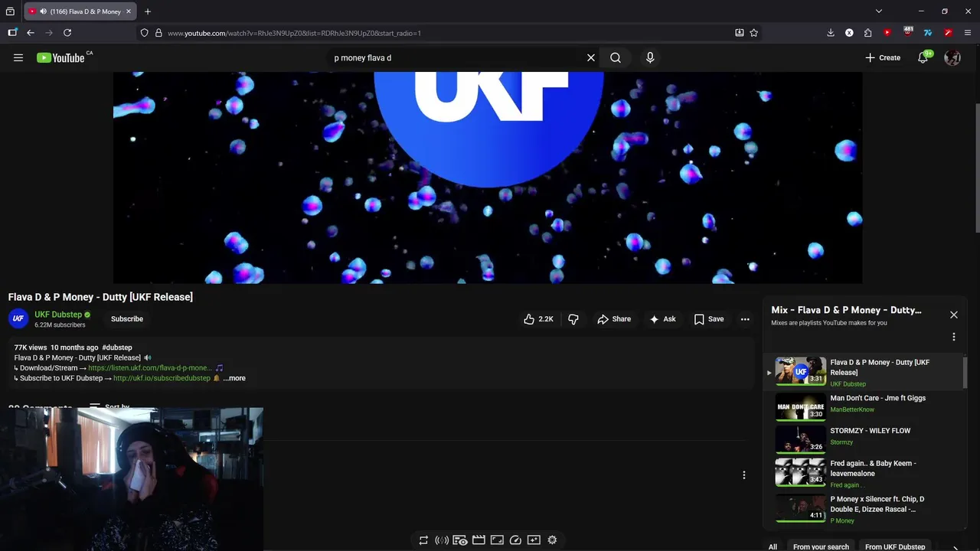Dislike the video with thumbs down
Image resolution: width=980 pixels, height=551 pixels.
pos(573,319)
